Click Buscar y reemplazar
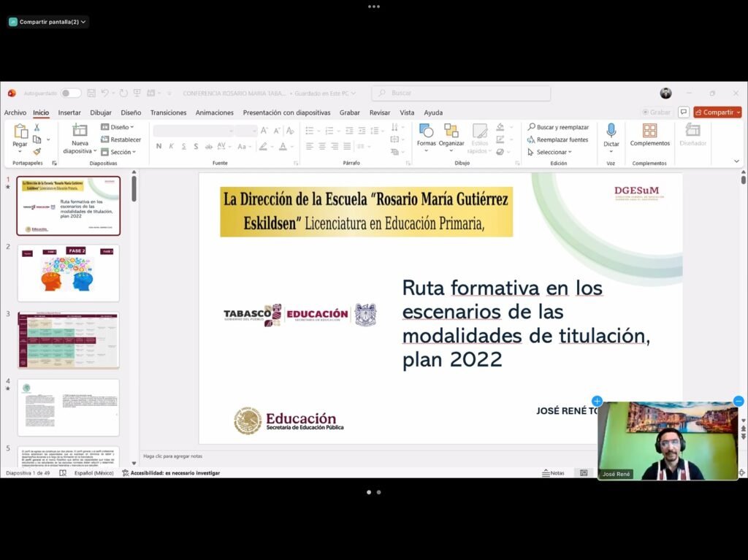The height and width of the screenshot is (560, 748). (558, 127)
